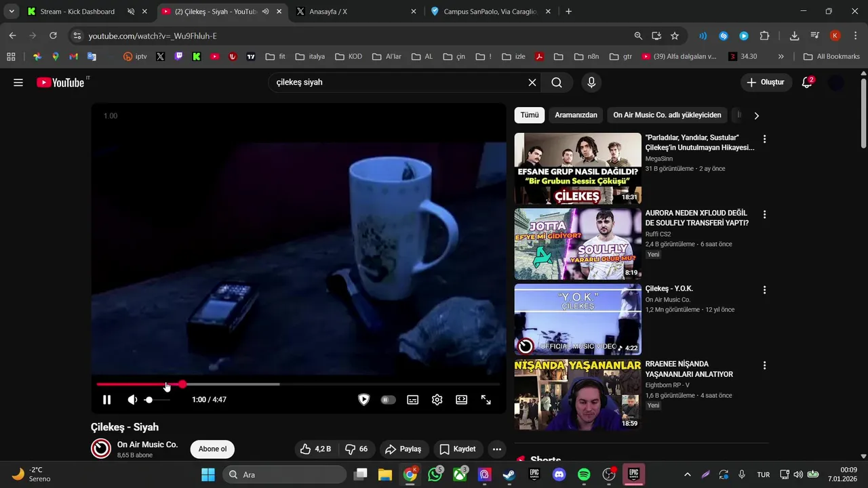Expand the tab search dropdown
This screenshot has height=488, width=868.
[x=12, y=12]
